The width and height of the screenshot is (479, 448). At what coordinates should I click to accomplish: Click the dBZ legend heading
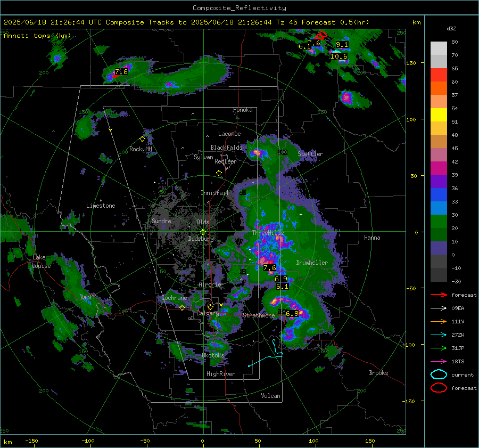coord(451,29)
